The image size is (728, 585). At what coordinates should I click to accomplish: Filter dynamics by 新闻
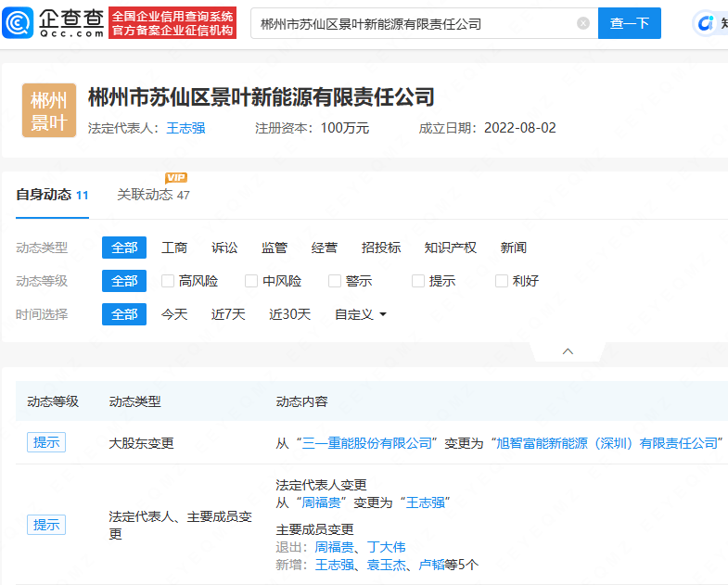click(513, 248)
